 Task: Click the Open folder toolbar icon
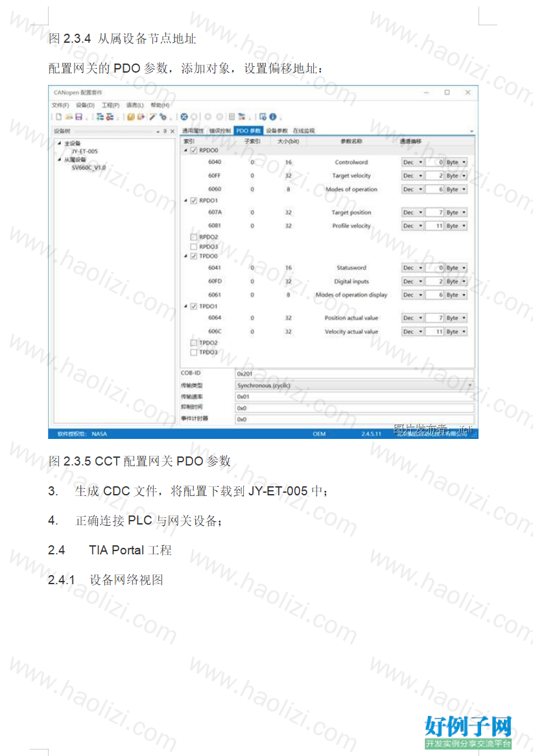coord(69,117)
